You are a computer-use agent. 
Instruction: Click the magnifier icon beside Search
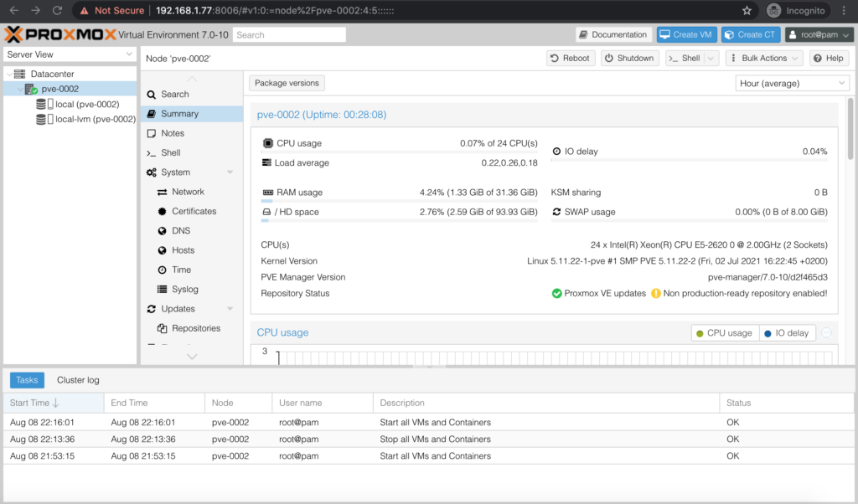click(152, 95)
